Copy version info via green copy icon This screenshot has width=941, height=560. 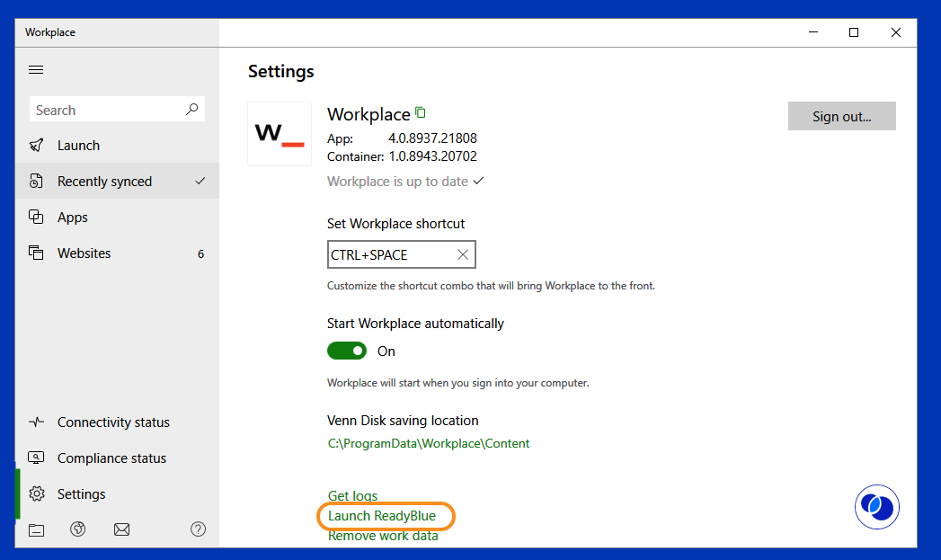(421, 112)
